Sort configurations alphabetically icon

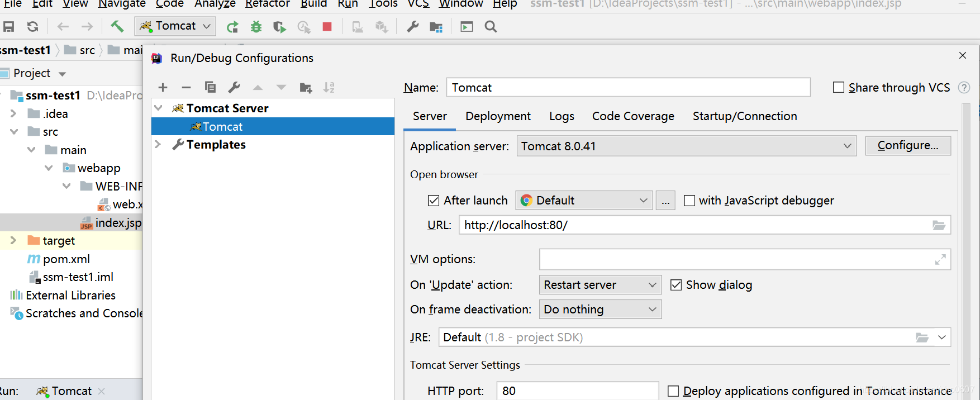click(x=329, y=87)
